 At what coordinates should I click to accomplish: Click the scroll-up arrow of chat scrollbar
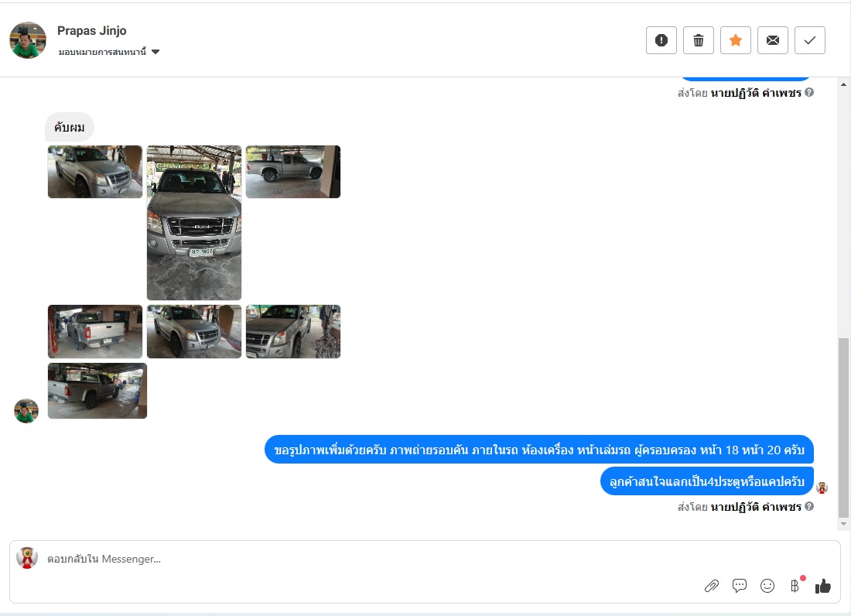pos(843,84)
